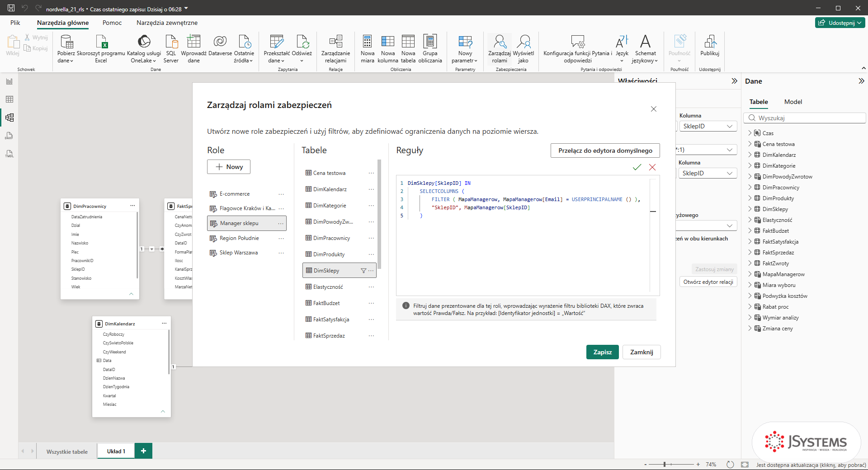Adjust the zoom slider in status bar
This screenshot has height=470, width=868.
(x=665, y=464)
